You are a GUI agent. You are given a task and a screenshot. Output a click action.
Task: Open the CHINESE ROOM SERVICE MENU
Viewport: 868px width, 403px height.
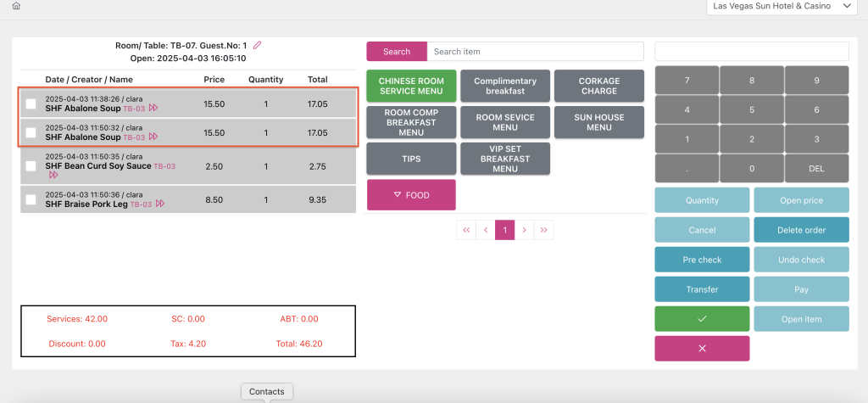pyautogui.click(x=411, y=87)
